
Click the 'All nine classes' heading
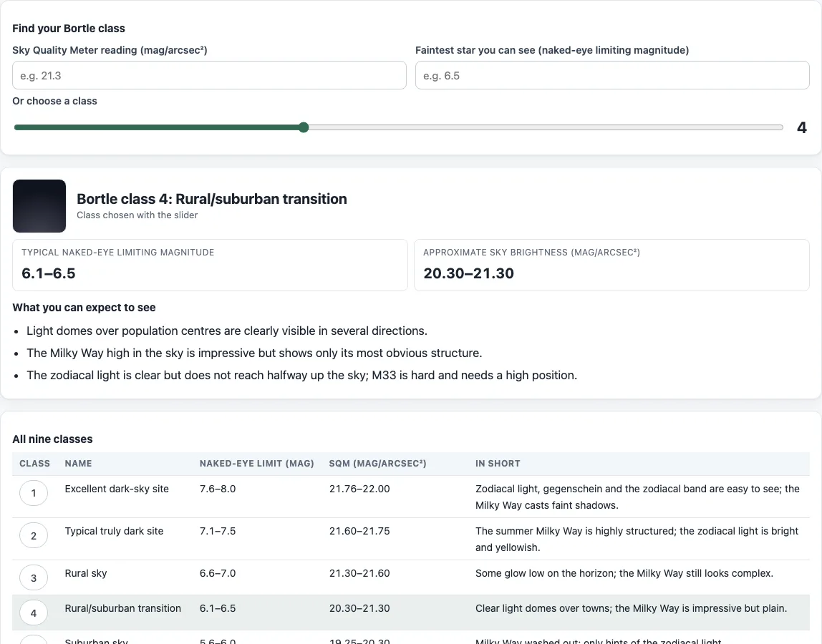click(52, 439)
